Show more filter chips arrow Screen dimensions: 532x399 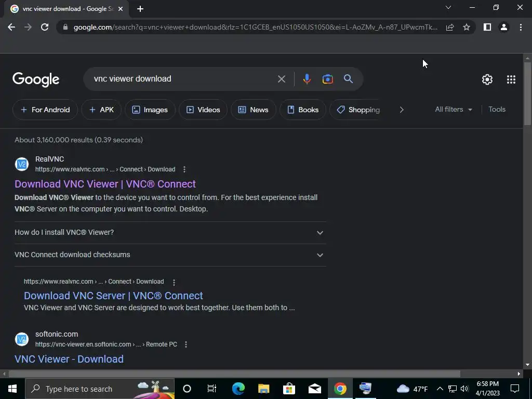[402, 110]
